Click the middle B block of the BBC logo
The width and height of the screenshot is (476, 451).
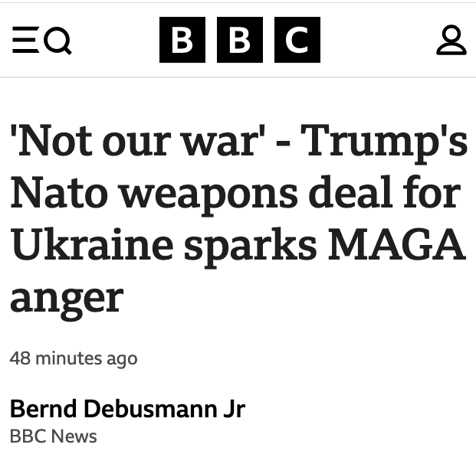coord(239,40)
